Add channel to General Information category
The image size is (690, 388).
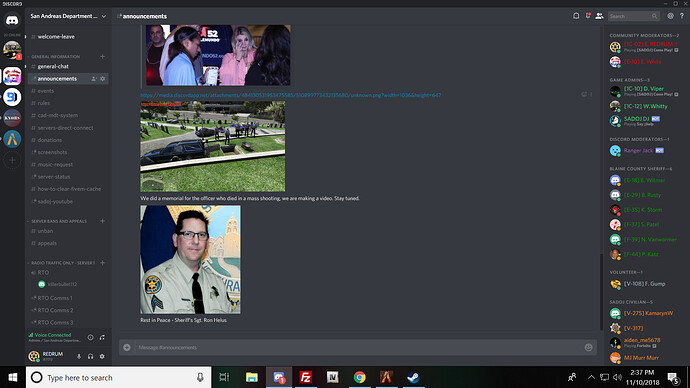coord(103,56)
